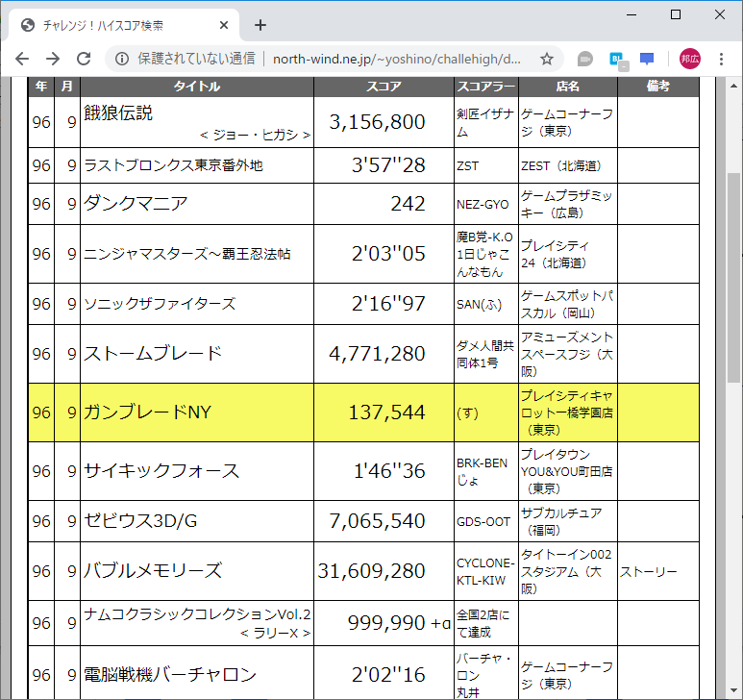Viewport: 743px width, 700px height.
Task: Click time score 2'16"97
Action: (388, 304)
